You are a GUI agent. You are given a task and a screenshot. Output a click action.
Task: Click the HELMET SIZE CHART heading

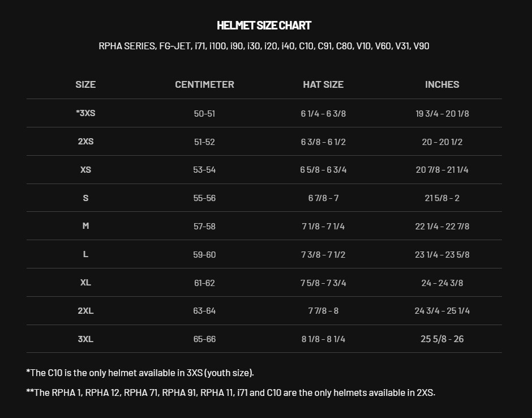(264, 25)
